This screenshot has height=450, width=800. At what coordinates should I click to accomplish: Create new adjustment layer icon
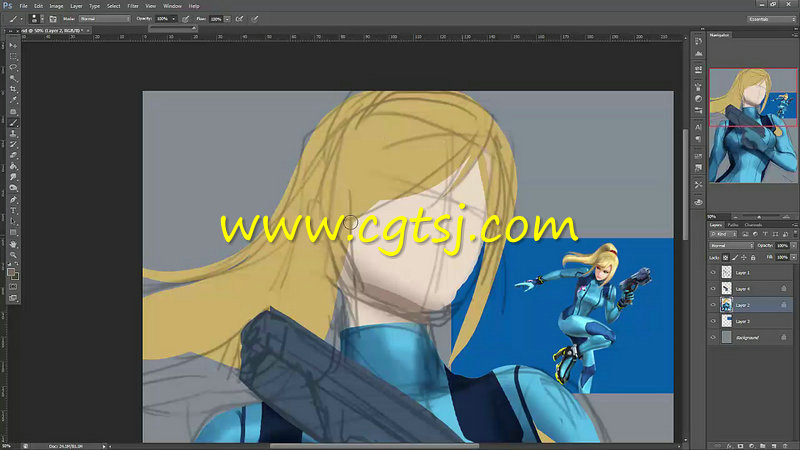pyautogui.click(x=752, y=446)
